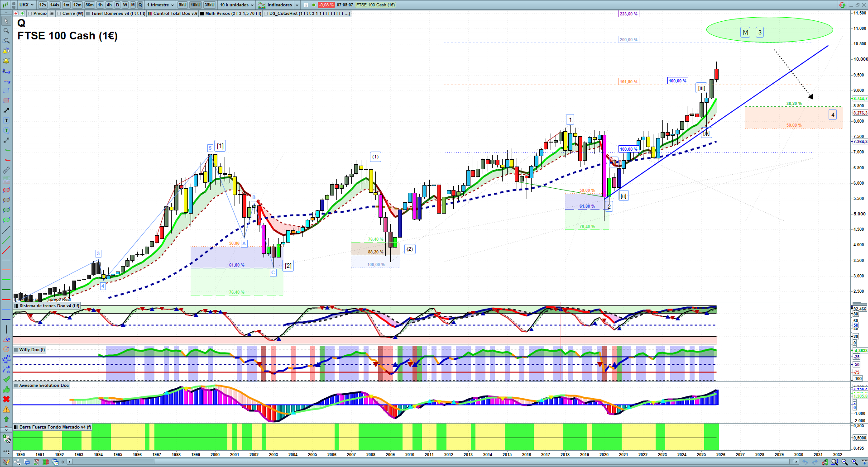The image size is (868, 467).
Task: Click the yellow warning triangle icon
Action: click(6, 409)
